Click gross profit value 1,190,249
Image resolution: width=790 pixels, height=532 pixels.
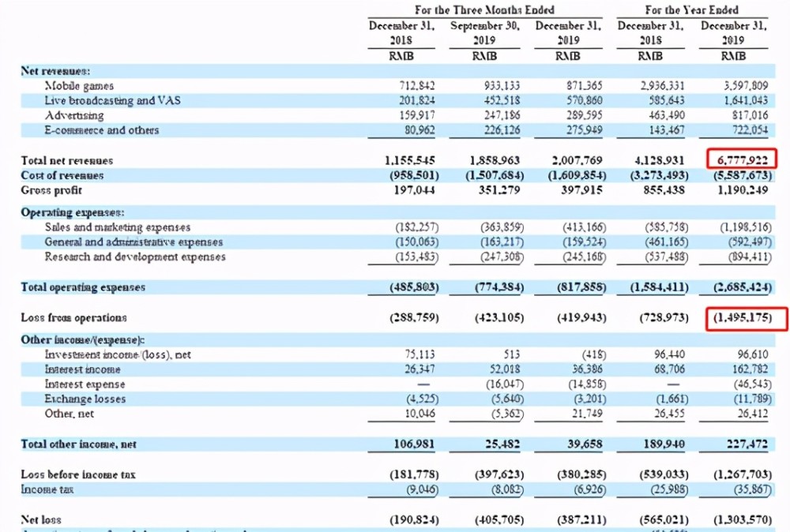pyautogui.click(x=743, y=190)
